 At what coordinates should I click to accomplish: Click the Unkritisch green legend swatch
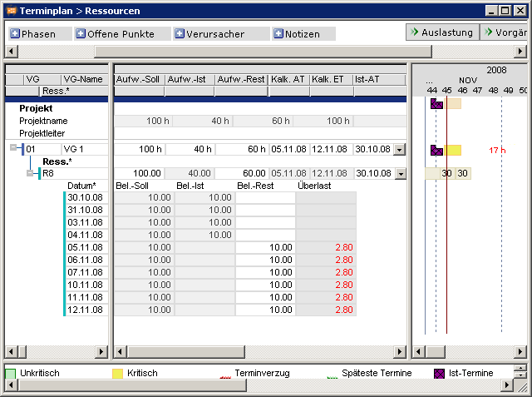point(11,374)
